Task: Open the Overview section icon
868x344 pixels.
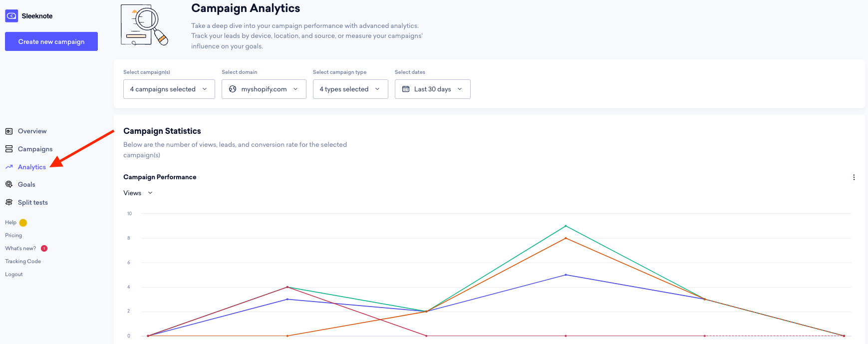Action: pos(8,131)
